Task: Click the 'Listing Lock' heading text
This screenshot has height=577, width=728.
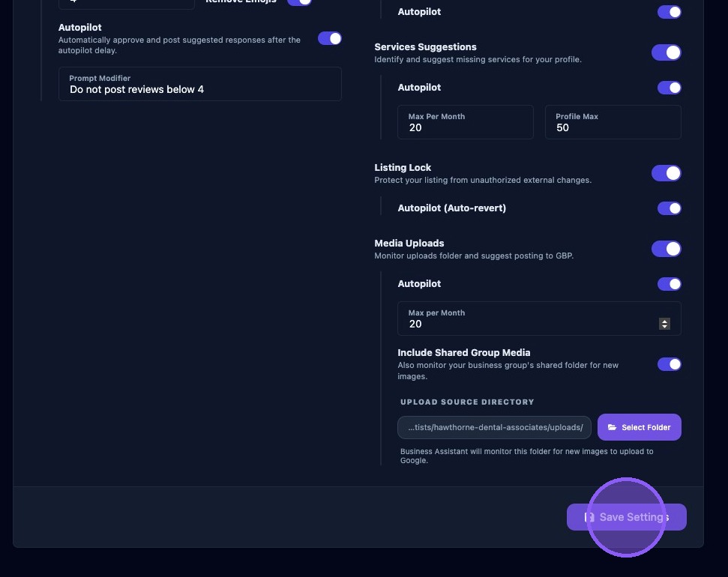Action: 403,168
